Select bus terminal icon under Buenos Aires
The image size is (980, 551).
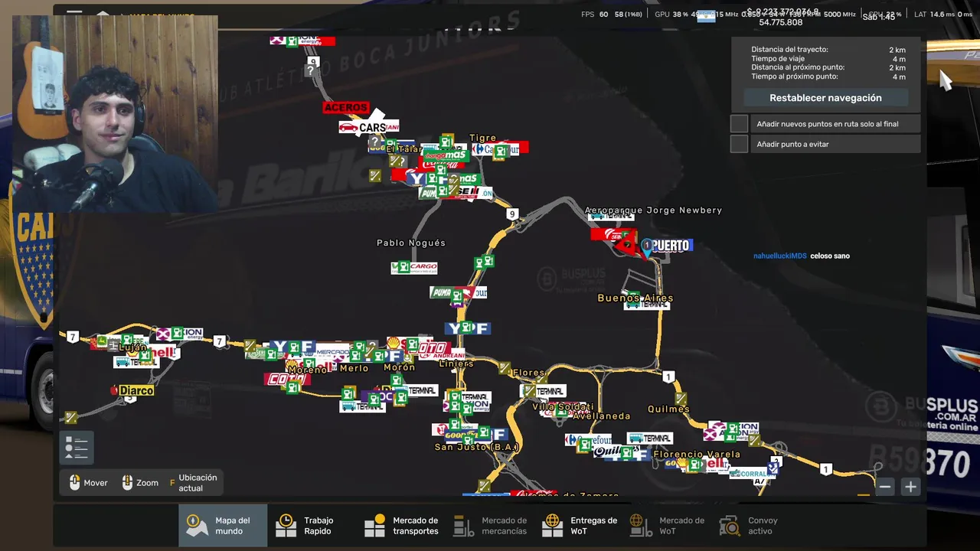coord(647,305)
